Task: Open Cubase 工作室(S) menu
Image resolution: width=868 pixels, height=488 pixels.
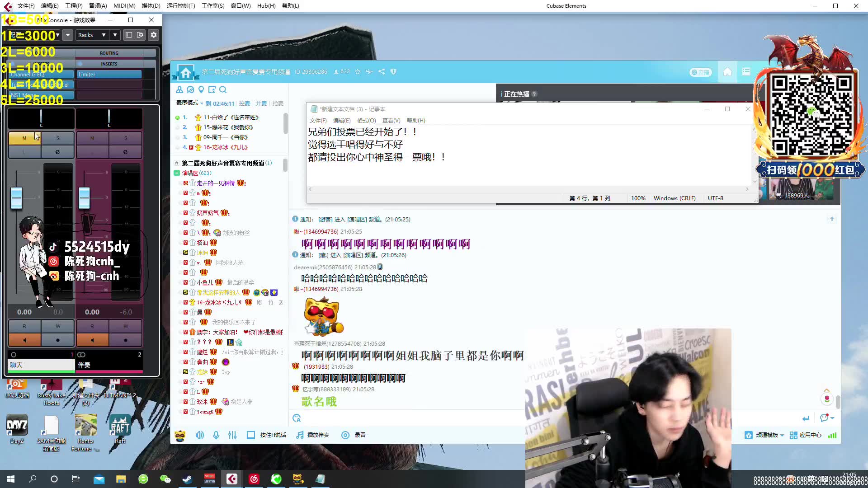Action: pyautogui.click(x=213, y=6)
